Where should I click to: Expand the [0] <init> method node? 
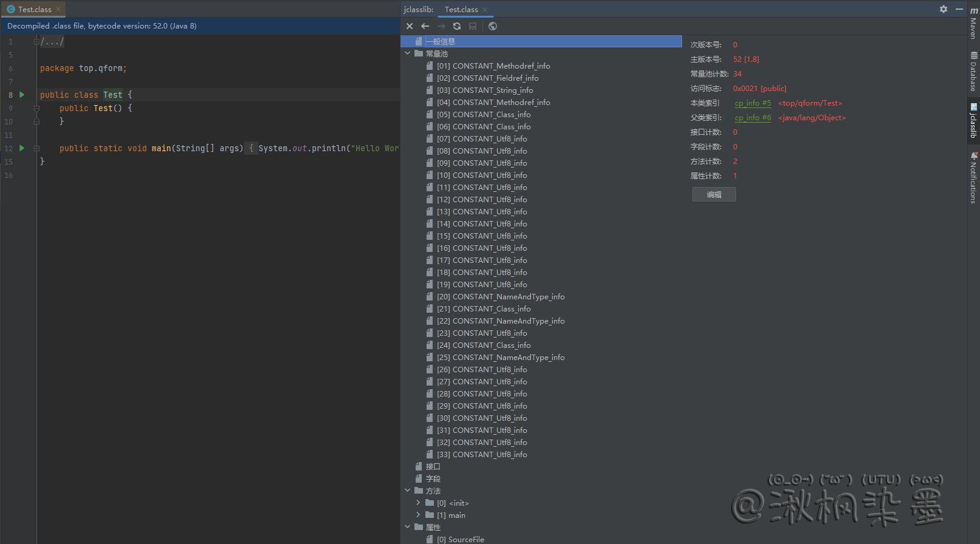pos(418,503)
